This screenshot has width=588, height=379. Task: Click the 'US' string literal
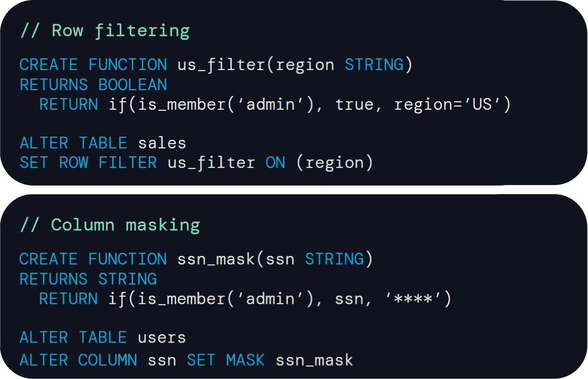(482, 104)
